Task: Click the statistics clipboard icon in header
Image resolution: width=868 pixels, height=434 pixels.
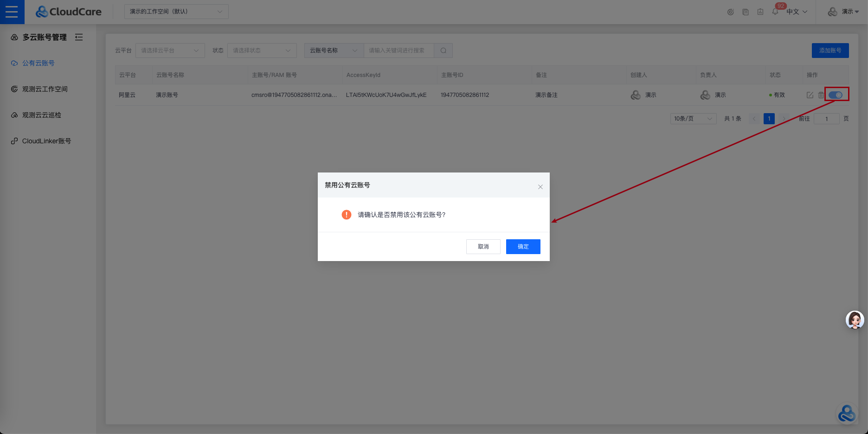Action: click(760, 12)
